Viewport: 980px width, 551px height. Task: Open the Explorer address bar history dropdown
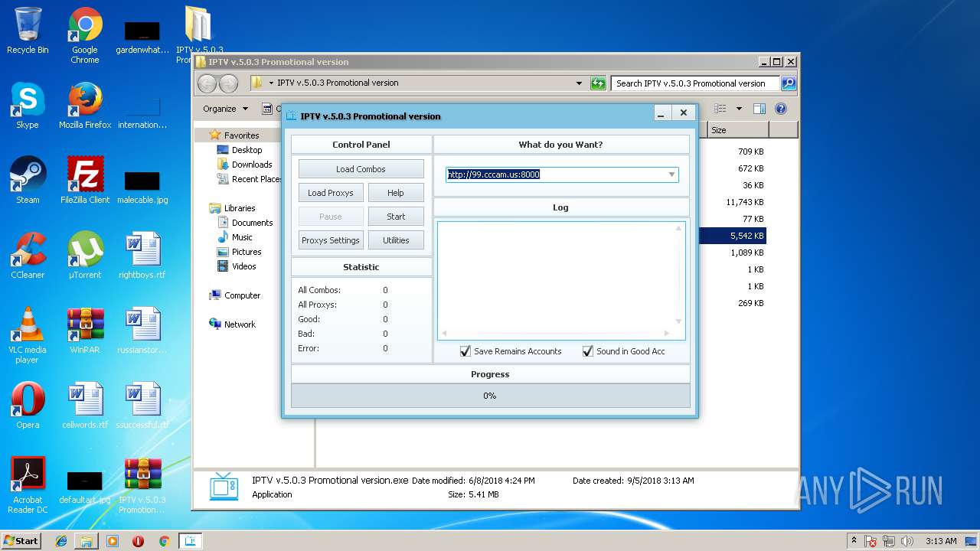[x=579, y=83]
